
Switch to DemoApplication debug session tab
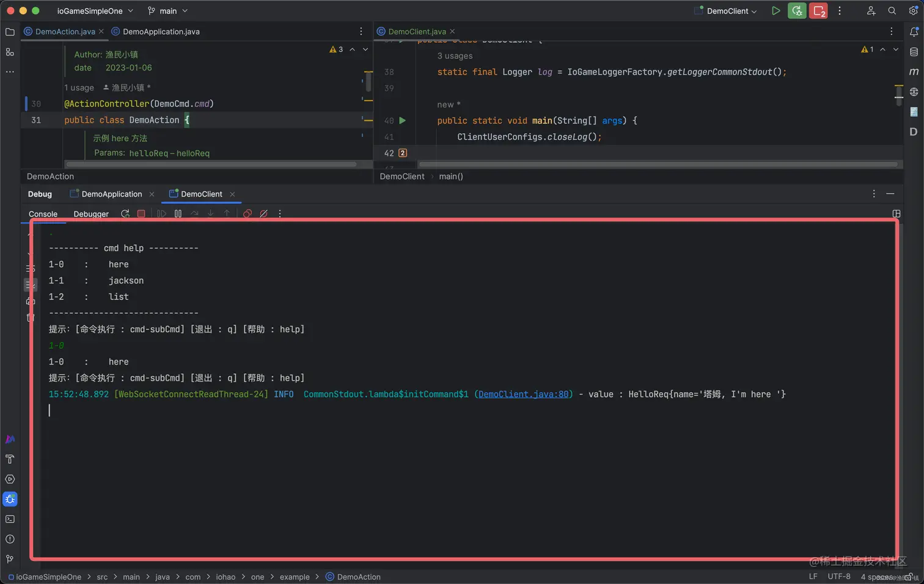[112, 194]
